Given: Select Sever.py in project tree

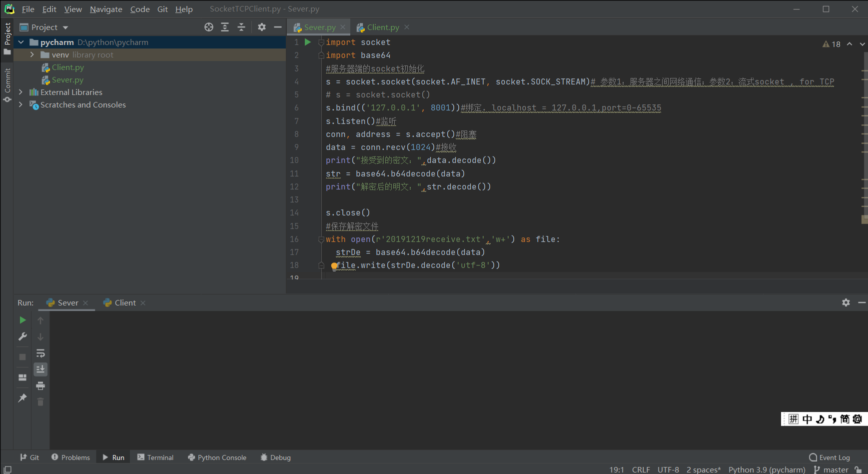Looking at the screenshot, I should coord(67,79).
